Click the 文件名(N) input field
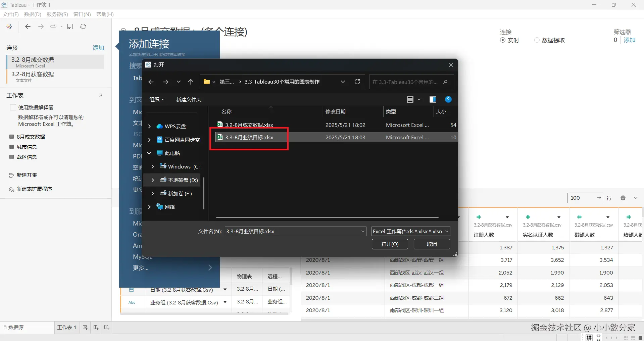 point(295,232)
